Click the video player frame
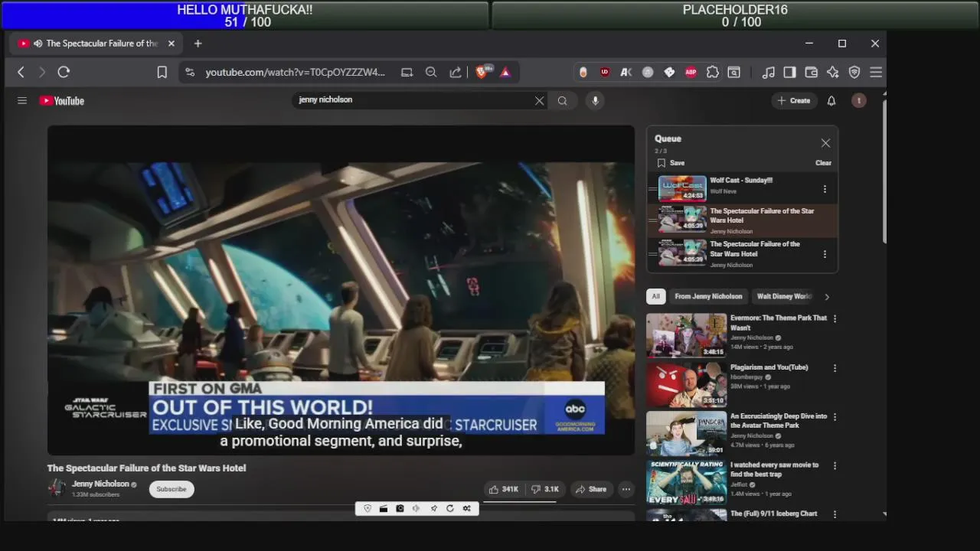The width and height of the screenshot is (980, 551). click(x=341, y=291)
